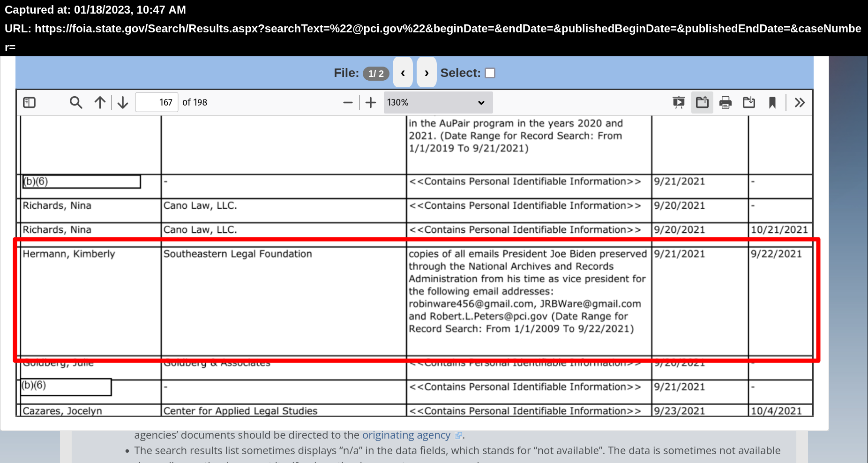Open the 130% zoom level dropdown
The image size is (868, 463).
(438, 102)
